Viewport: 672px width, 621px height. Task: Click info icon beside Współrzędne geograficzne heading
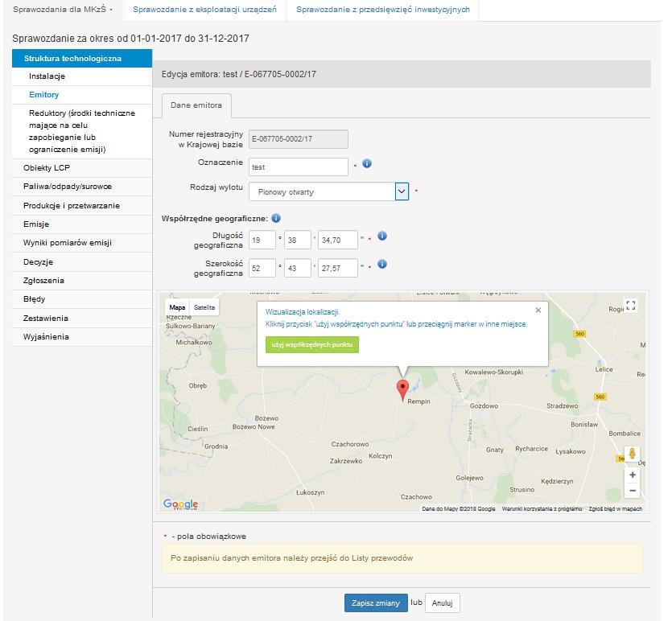point(276,218)
